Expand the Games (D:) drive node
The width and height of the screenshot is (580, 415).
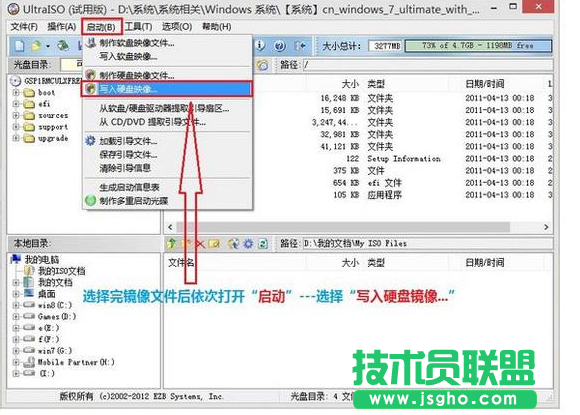point(16,317)
